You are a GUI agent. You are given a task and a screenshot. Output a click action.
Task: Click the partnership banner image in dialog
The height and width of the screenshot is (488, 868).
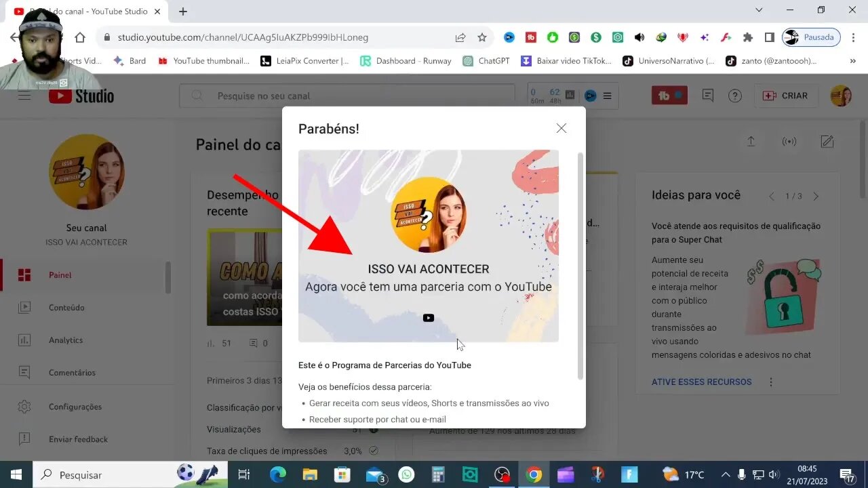[429, 246]
